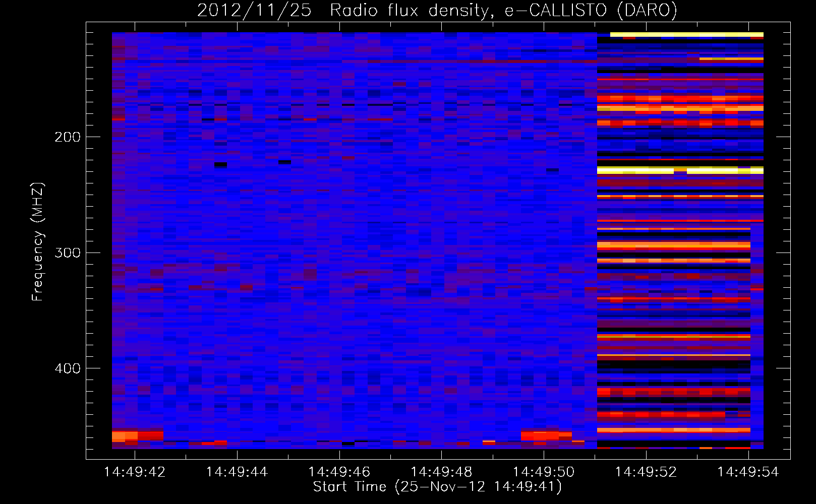Click the plot title mentioning e-CALLISTO (DARO)
The height and width of the screenshot is (504, 816).
coord(437,11)
